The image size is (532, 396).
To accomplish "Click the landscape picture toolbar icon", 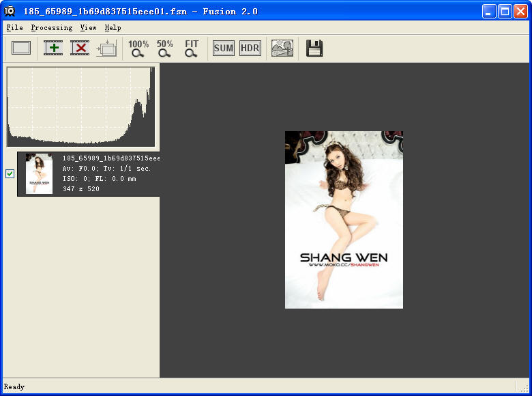I will (x=282, y=48).
